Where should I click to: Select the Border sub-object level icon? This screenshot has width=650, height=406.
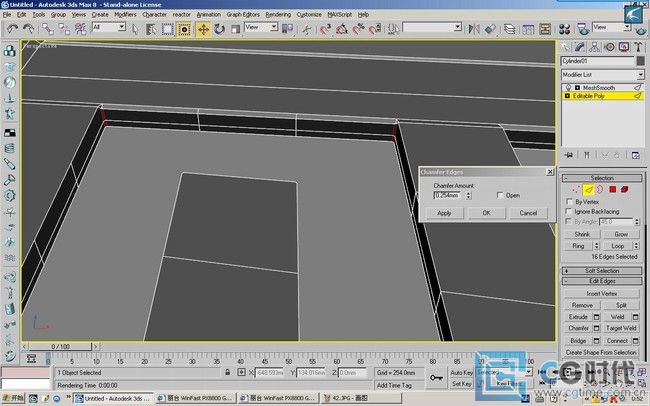coord(600,190)
